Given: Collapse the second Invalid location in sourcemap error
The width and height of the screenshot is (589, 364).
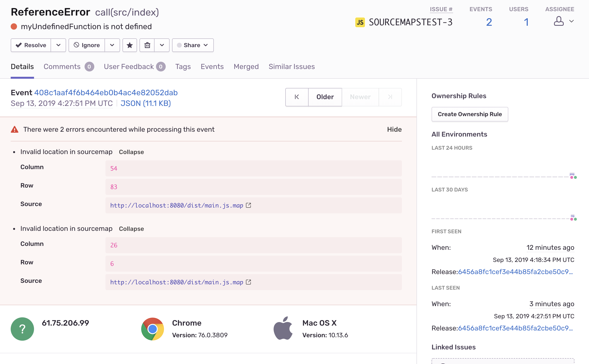Looking at the screenshot, I should 131,229.
